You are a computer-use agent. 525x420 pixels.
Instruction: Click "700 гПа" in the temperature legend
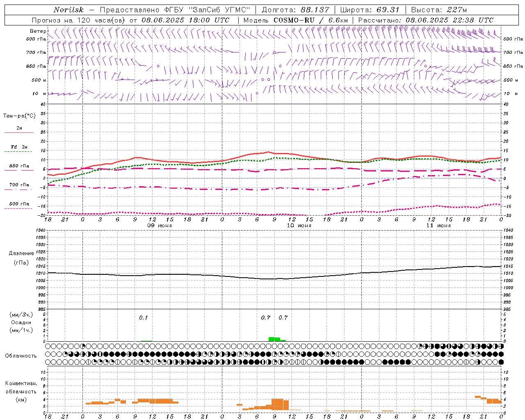19,185
